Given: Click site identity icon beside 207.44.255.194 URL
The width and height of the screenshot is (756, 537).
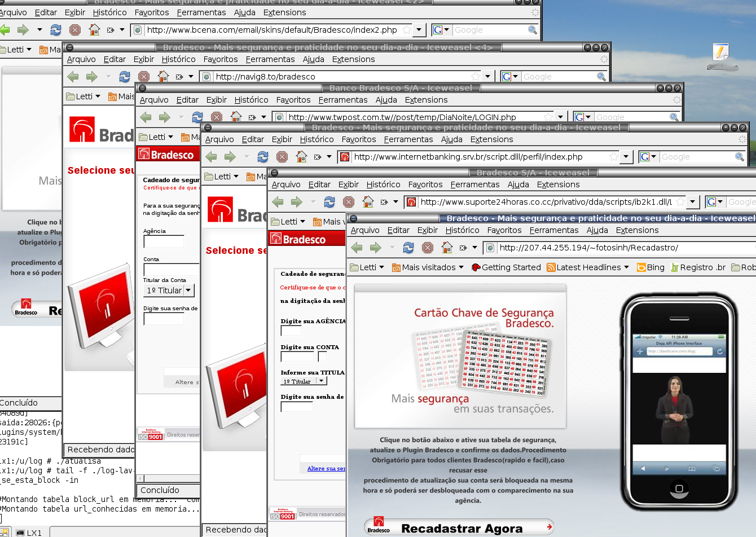Looking at the screenshot, I should pyautogui.click(x=490, y=248).
